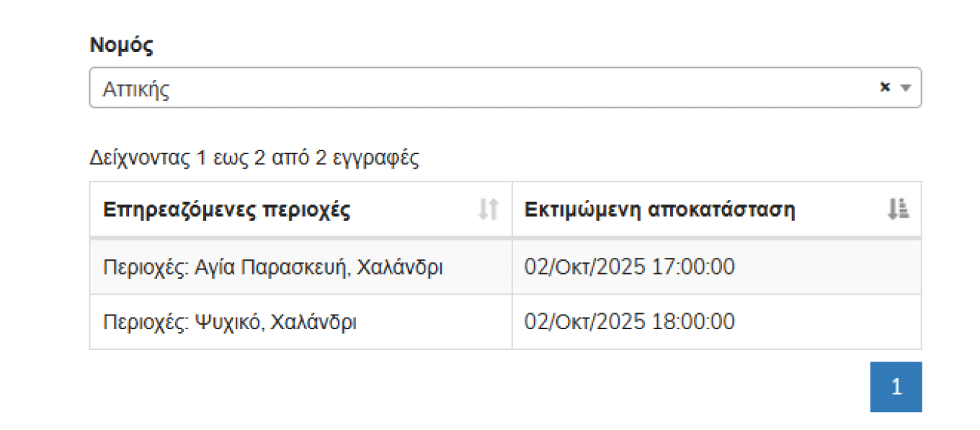Click the 'Δείχνοντας 1 εως 2' records summary
This screenshot has width=980, height=430.
tap(254, 158)
